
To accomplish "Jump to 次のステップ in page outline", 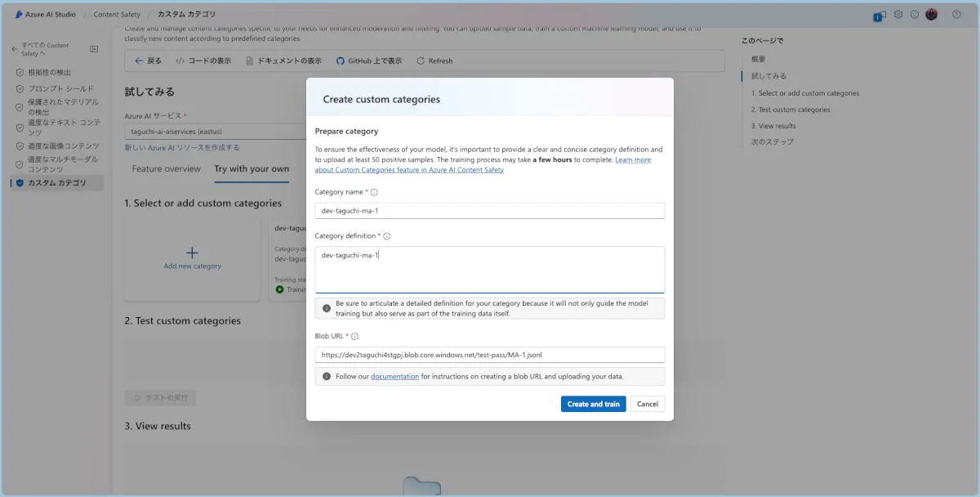I will pos(773,142).
